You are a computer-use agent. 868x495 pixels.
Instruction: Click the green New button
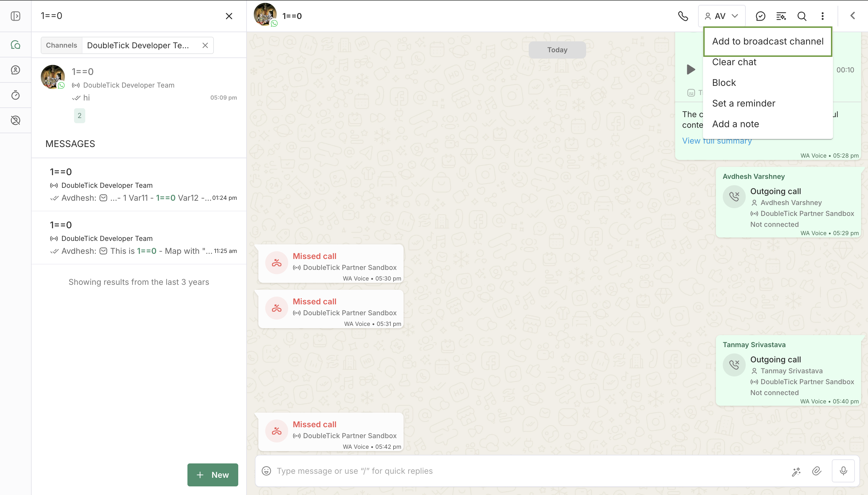(213, 475)
